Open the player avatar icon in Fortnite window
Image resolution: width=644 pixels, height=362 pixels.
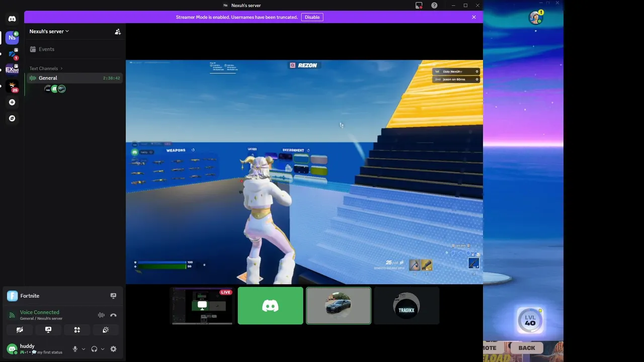(x=536, y=18)
